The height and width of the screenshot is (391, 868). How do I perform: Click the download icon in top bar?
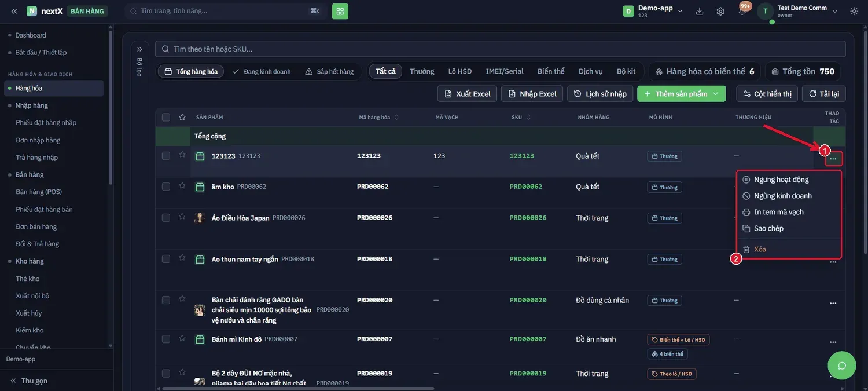[x=700, y=11]
